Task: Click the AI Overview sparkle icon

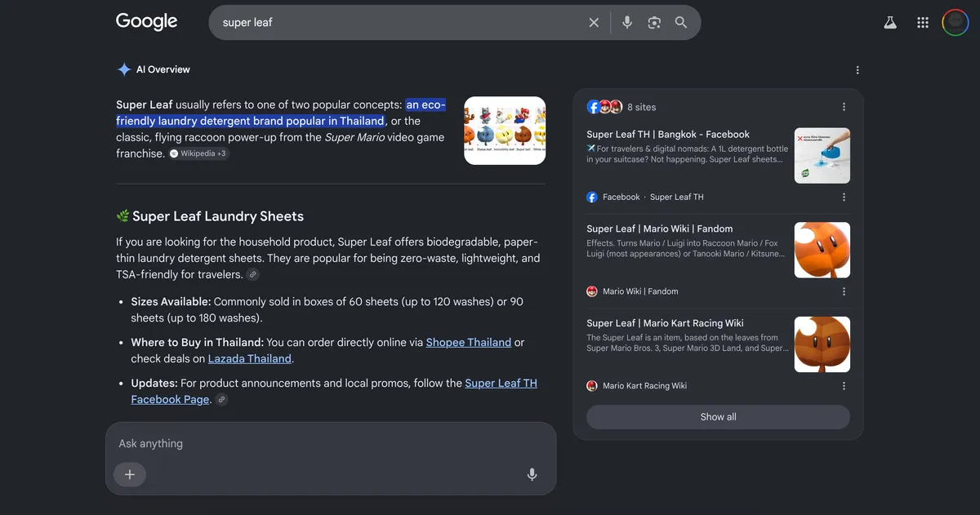Action: pyautogui.click(x=124, y=69)
